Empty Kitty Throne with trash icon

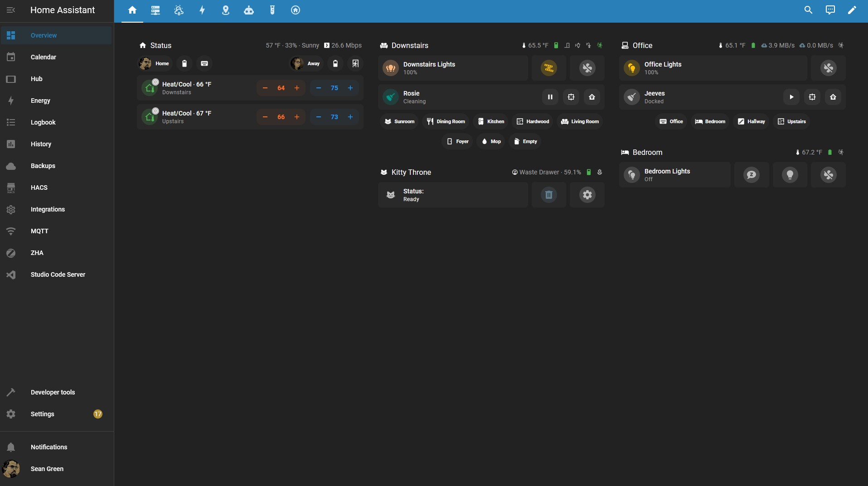coord(549,195)
